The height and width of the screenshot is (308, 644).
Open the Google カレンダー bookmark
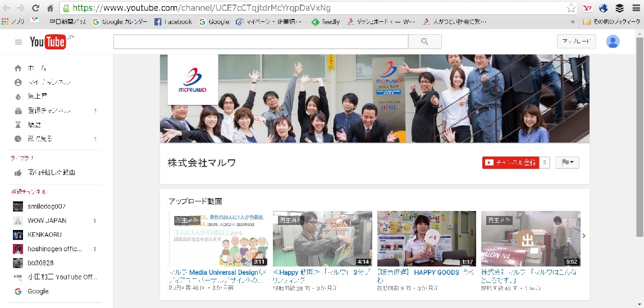click(x=120, y=22)
